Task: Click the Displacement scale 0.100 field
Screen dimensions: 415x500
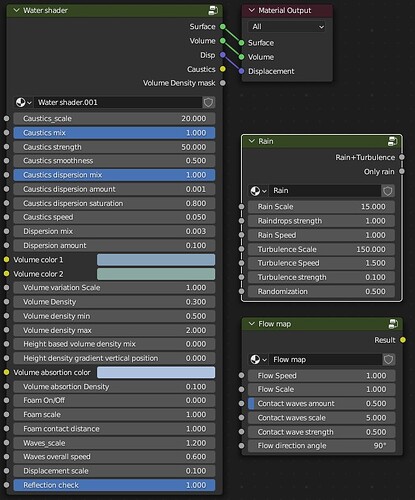Action: click(x=114, y=471)
